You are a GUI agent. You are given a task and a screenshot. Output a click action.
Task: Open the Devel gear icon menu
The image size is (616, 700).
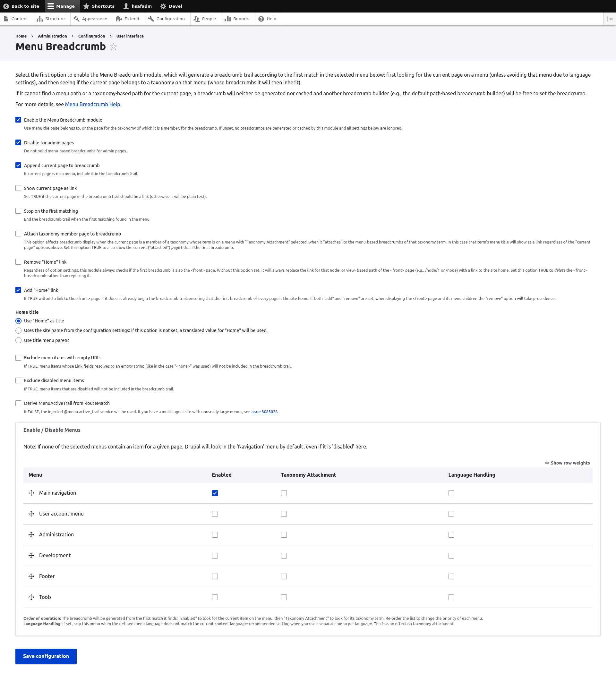(163, 6)
